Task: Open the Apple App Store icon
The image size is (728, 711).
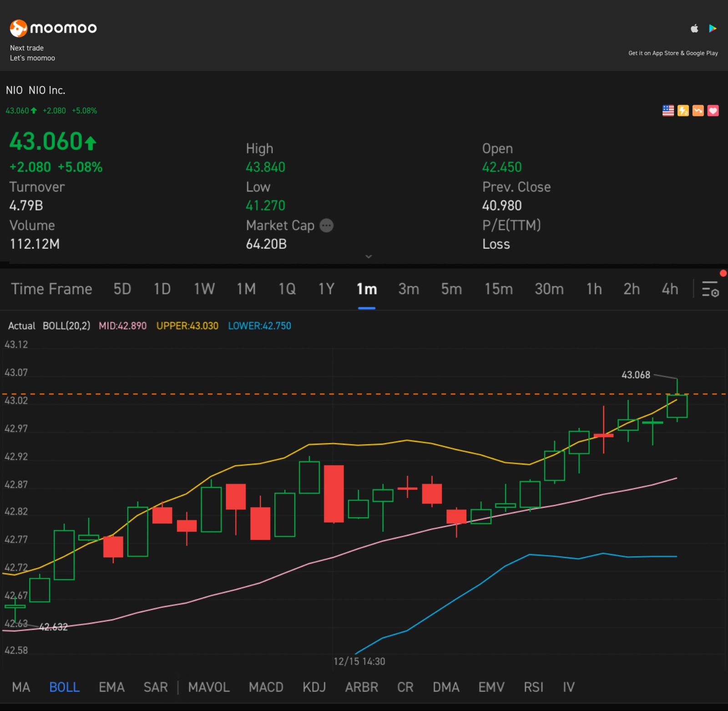Action: pos(694,29)
